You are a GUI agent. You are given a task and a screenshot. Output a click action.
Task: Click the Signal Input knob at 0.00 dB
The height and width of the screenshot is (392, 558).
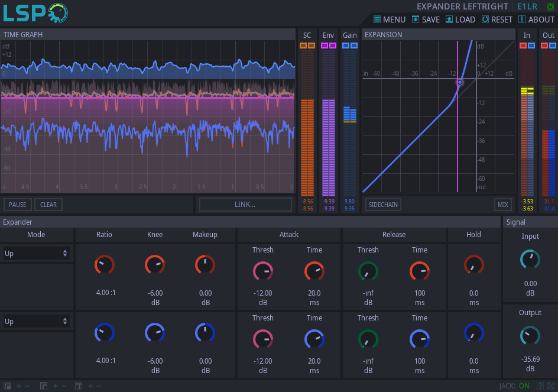point(530,260)
